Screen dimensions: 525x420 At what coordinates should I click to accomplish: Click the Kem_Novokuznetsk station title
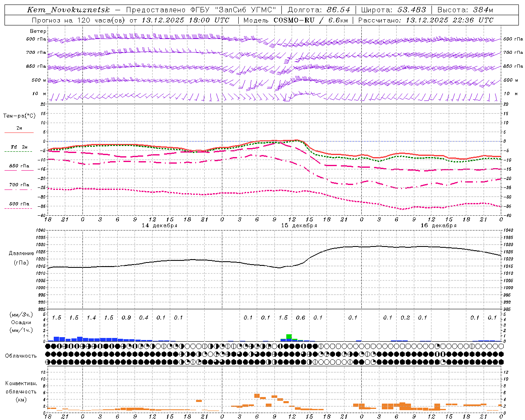coord(68,10)
